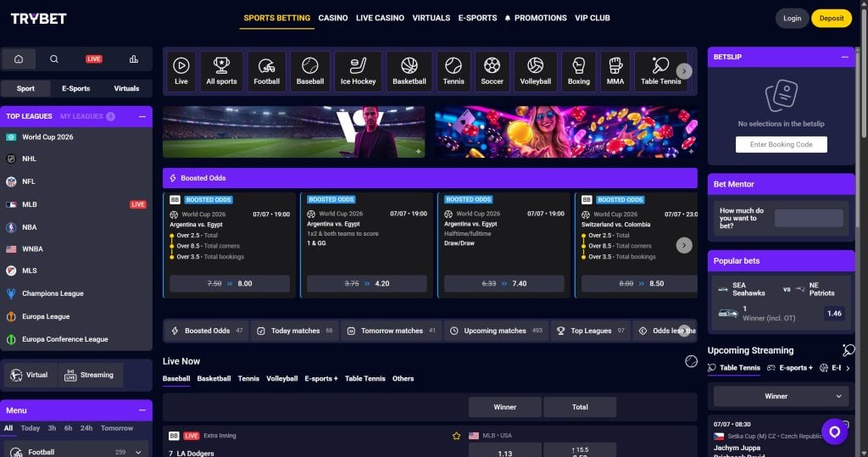Select the Soccer sport icon
Screen dimensions: 868x457
click(492, 71)
